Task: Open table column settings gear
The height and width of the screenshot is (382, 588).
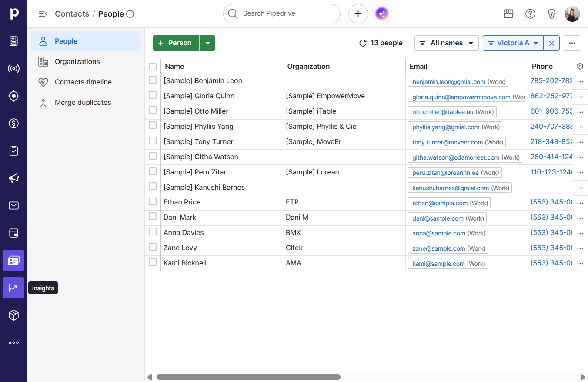Action: (580, 67)
